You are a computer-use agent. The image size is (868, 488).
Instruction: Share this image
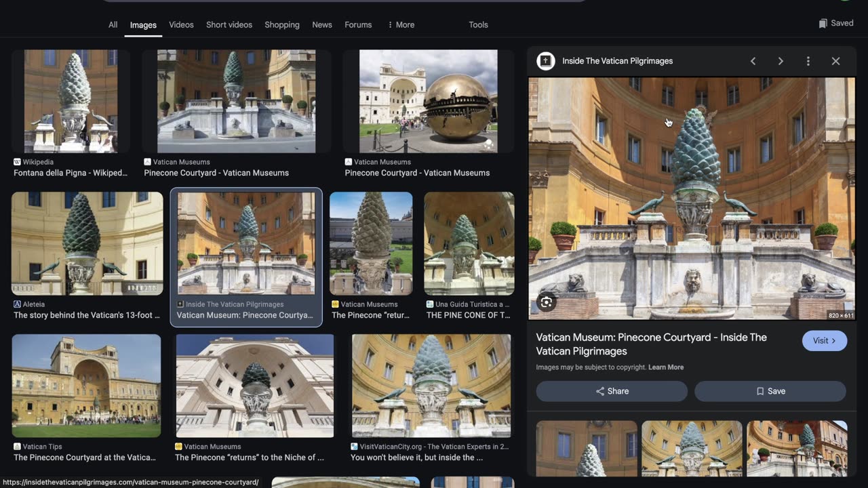[x=612, y=391]
